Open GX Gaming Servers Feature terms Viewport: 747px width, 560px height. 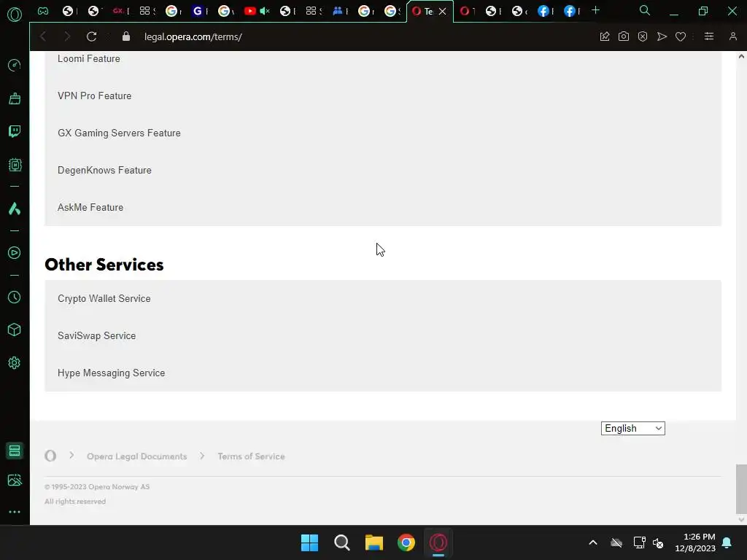[119, 133]
